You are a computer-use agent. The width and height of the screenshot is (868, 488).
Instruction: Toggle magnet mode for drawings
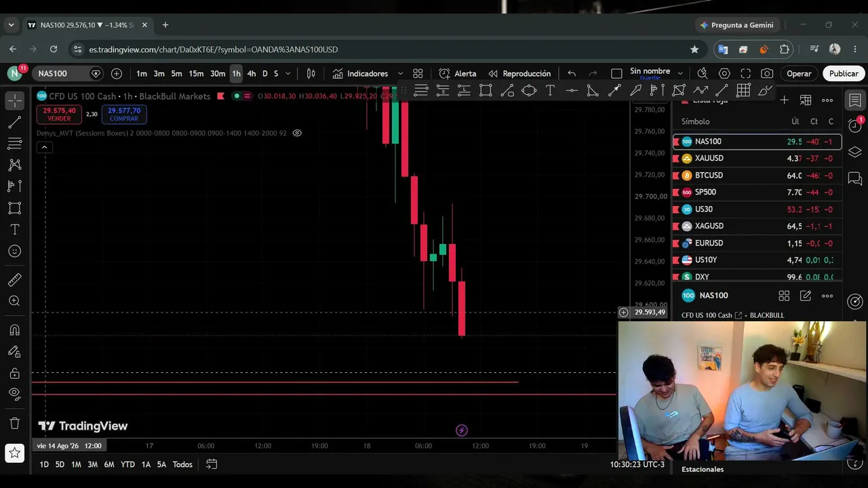pos(14,330)
